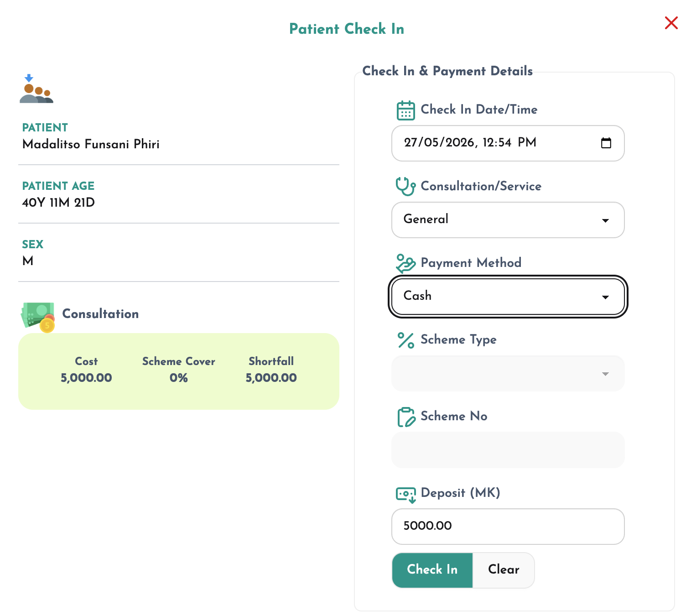The image size is (686, 616).
Task: Click the Check In date/time input
Action: (x=508, y=143)
